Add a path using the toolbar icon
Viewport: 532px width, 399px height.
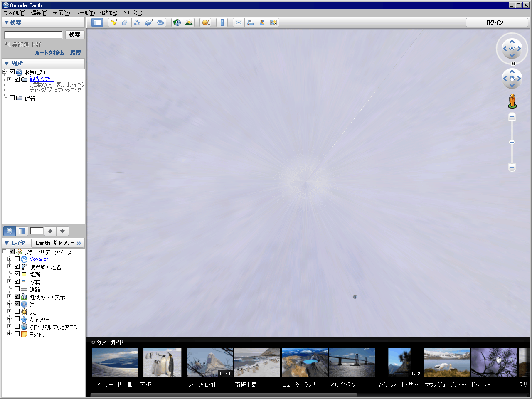(137, 22)
